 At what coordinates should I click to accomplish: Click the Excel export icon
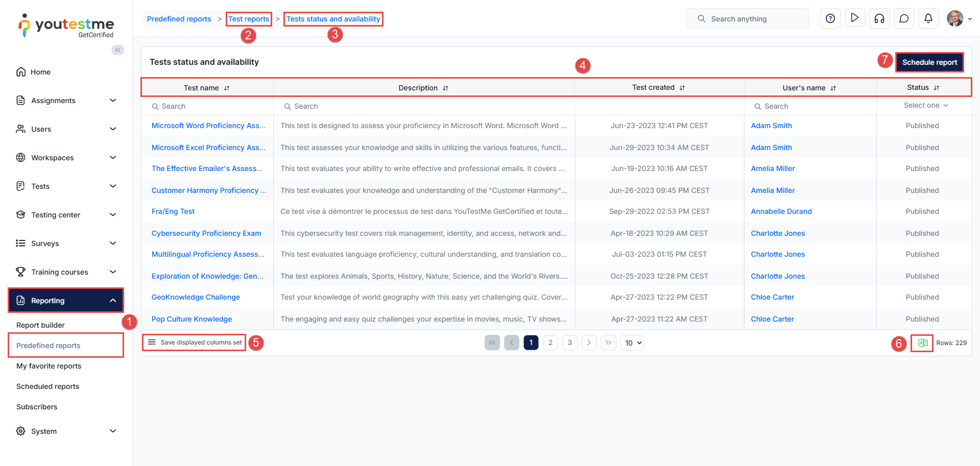(x=922, y=343)
